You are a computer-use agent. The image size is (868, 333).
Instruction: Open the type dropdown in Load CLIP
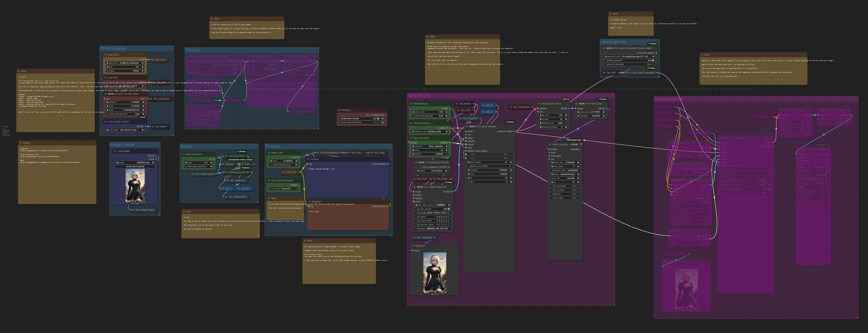(x=125, y=67)
